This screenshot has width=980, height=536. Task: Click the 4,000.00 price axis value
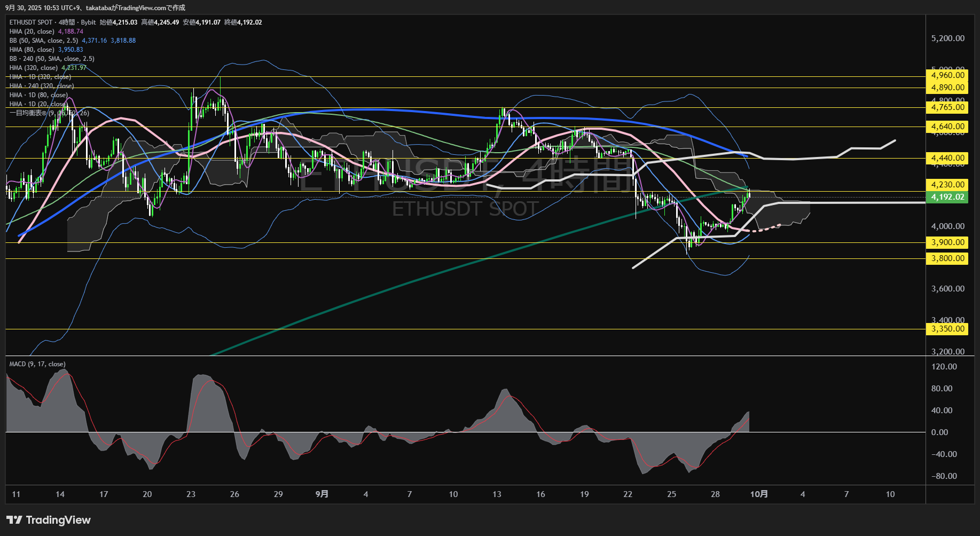pyautogui.click(x=948, y=226)
